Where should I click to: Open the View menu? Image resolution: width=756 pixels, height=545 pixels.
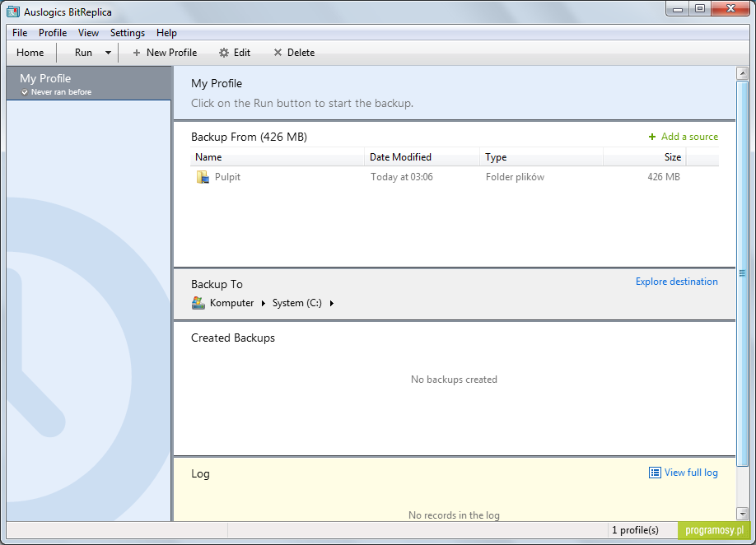pos(88,33)
